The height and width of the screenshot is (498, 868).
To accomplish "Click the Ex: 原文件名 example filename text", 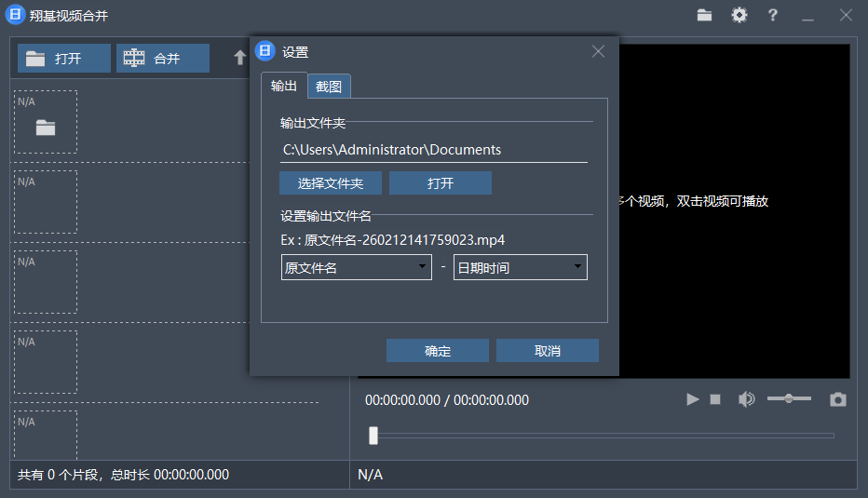I will click(392, 240).
